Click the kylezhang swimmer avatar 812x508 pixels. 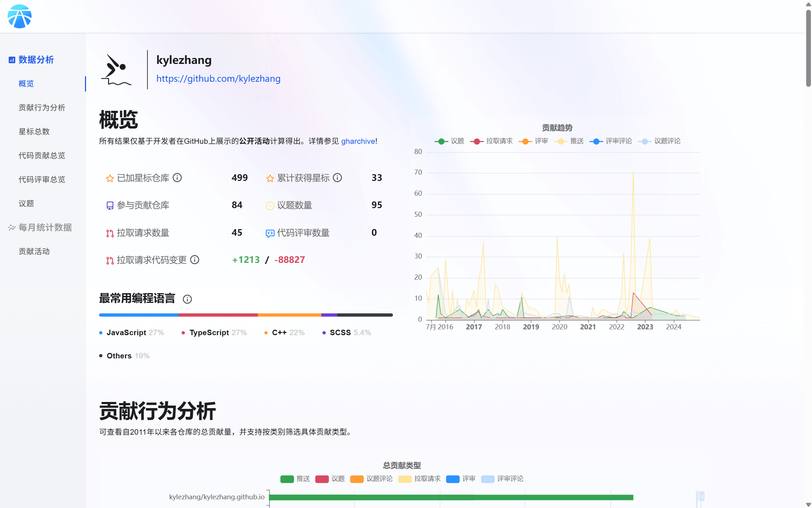pyautogui.click(x=116, y=70)
